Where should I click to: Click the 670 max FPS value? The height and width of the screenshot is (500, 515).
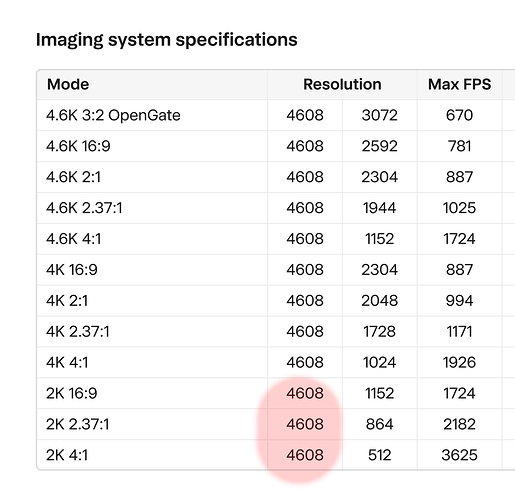(459, 115)
